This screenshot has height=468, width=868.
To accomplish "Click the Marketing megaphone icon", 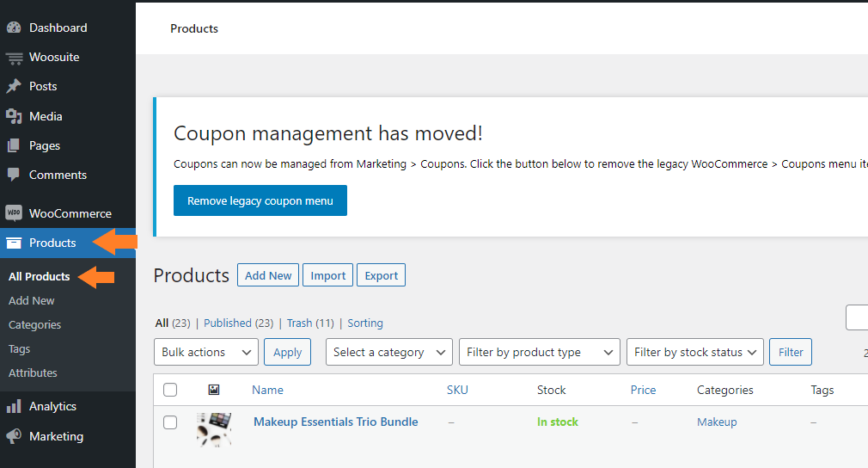I will tap(14, 436).
